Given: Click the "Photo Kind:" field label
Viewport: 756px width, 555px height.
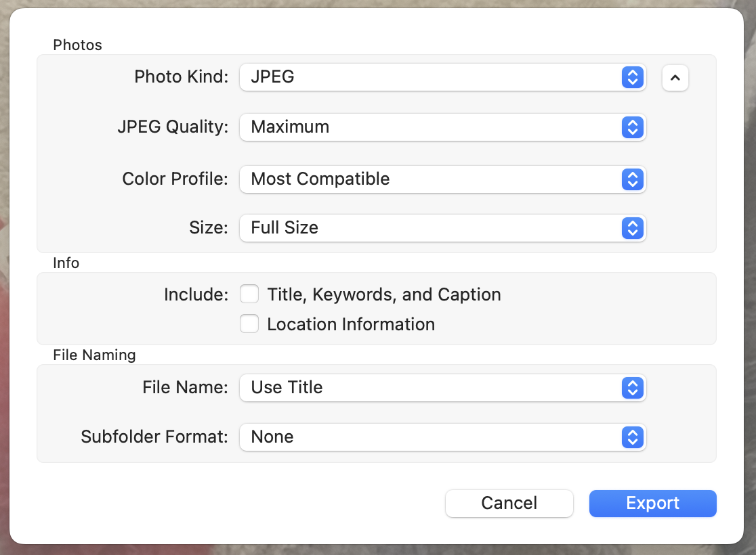Looking at the screenshot, I should coord(182,77).
